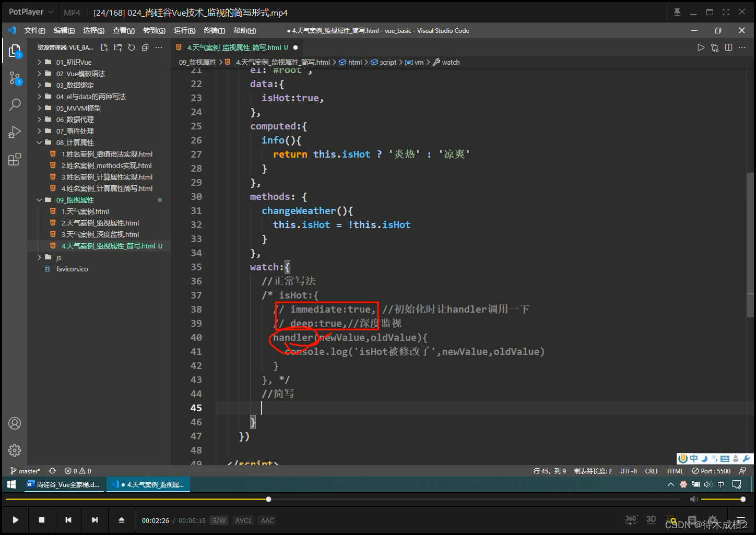Expand the js folder

click(x=39, y=257)
